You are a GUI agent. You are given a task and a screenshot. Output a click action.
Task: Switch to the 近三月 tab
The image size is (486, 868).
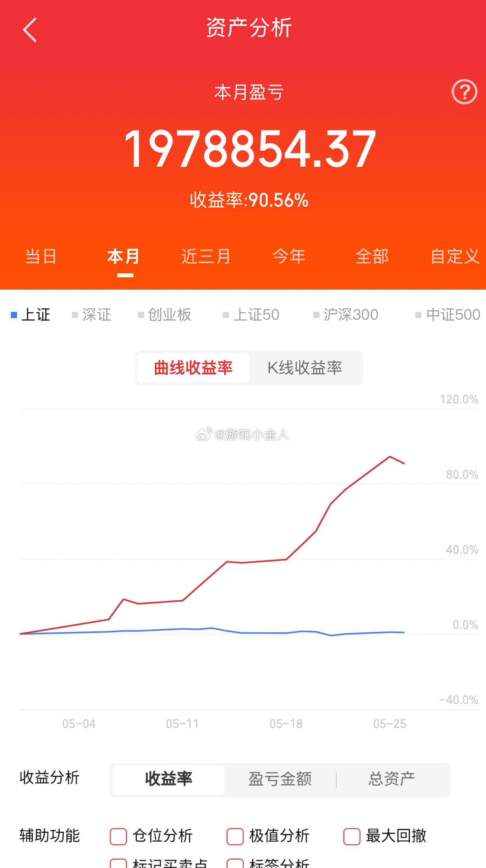[x=206, y=257]
